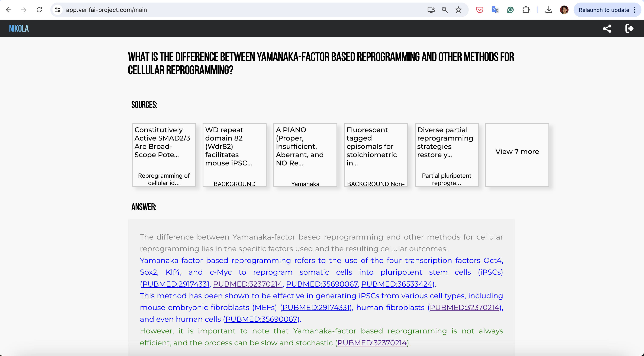Click the NIKOLA logo in header
The width and height of the screenshot is (644, 356).
[19, 29]
